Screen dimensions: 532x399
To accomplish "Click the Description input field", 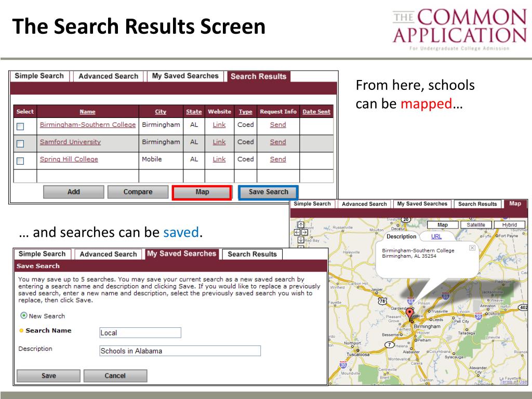I will pyautogui.click(x=180, y=351).
